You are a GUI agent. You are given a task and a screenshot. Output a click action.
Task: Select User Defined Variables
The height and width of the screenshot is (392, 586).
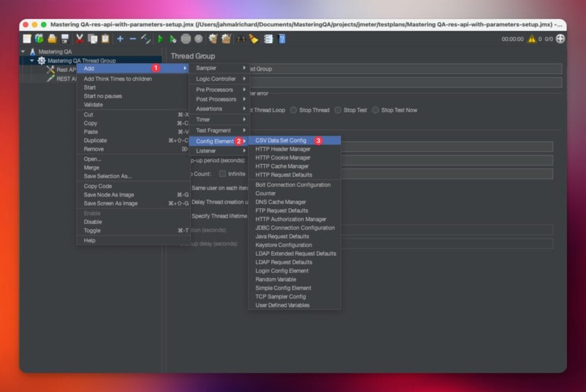[x=295, y=306]
